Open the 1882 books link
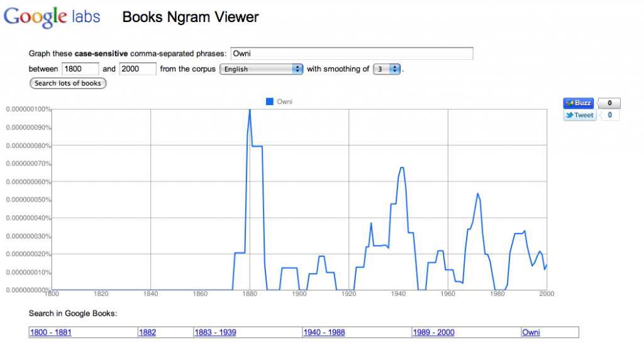The width and height of the screenshot is (644, 343). click(x=147, y=332)
